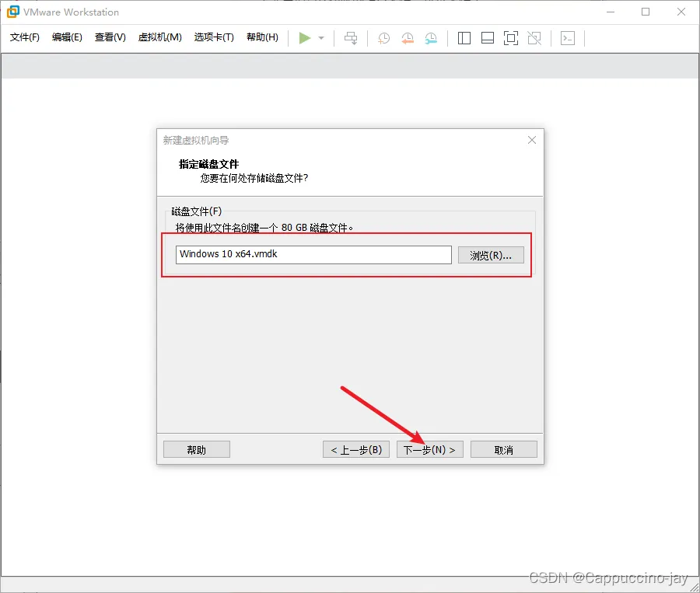Image resolution: width=700 pixels, height=593 pixels.
Task: Close the VMware Workstation window
Action: click(x=681, y=12)
